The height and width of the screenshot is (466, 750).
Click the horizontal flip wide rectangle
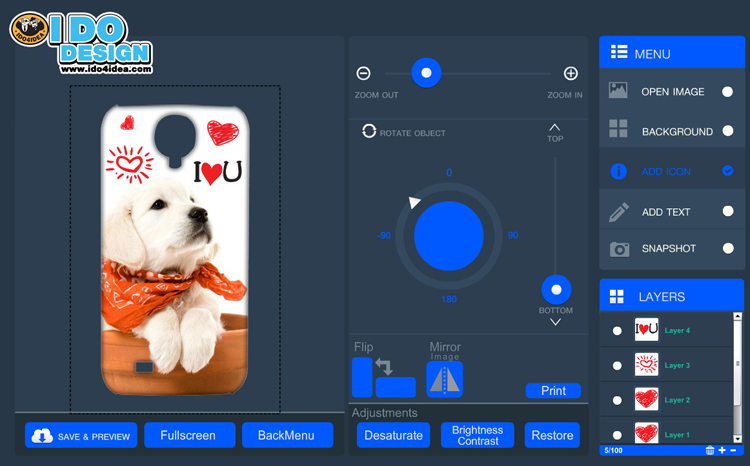(x=396, y=387)
